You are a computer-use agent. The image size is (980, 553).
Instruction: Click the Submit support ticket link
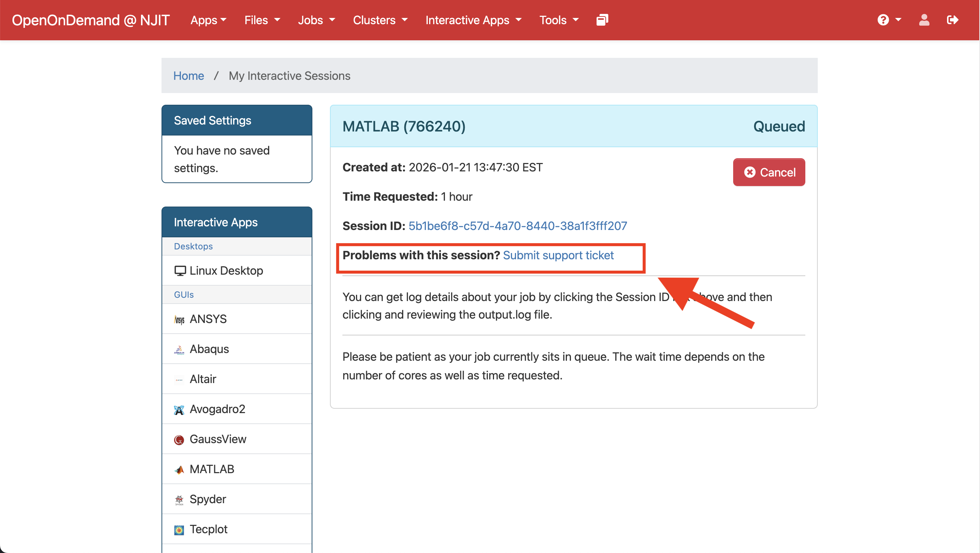(558, 255)
